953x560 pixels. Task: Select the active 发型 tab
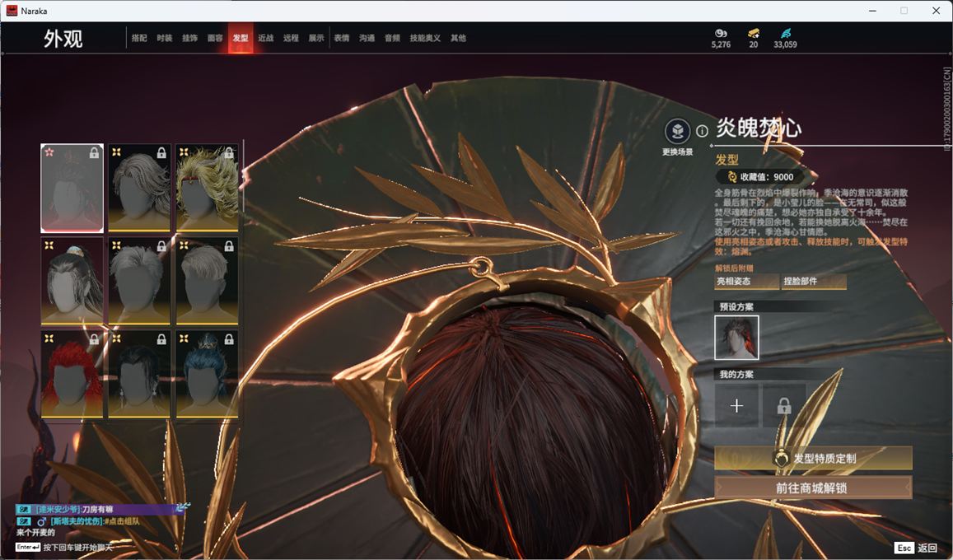(x=241, y=38)
